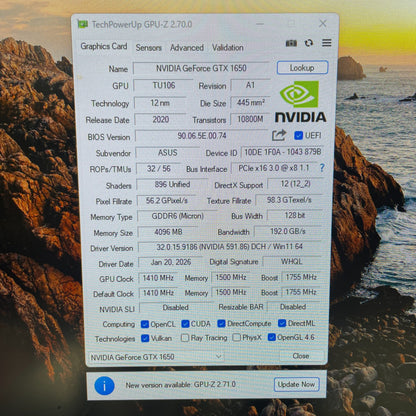Click the Texture Fillrate value 98.3 GTexel/s
Image resolution: width=416 pixels, height=416 pixels.
pyautogui.click(x=289, y=200)
